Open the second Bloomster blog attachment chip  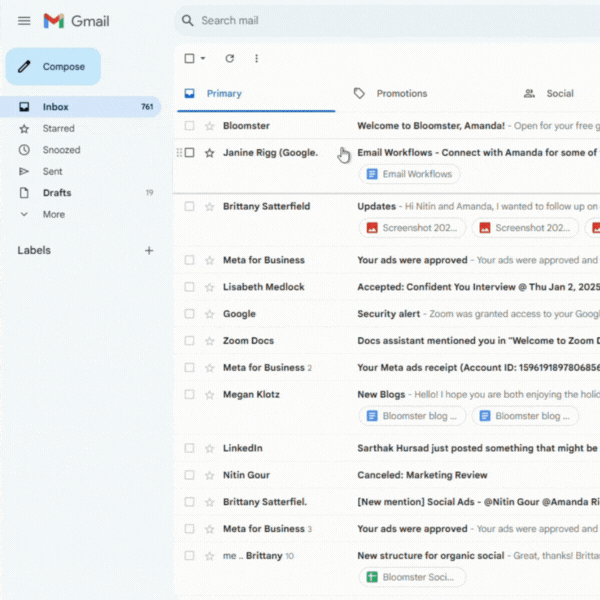point(525,416)
